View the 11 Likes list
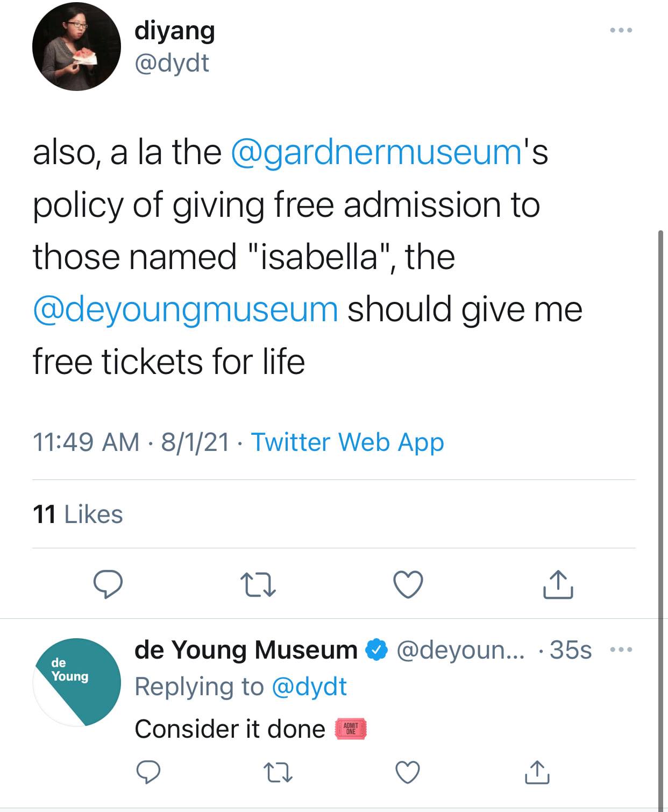 point(78,514)
